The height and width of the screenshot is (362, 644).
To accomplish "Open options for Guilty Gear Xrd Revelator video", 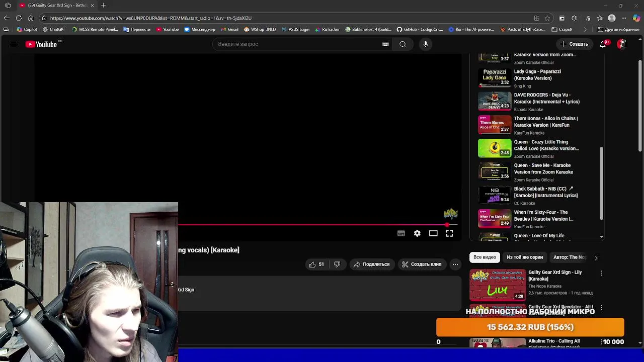I will (602, 308).
